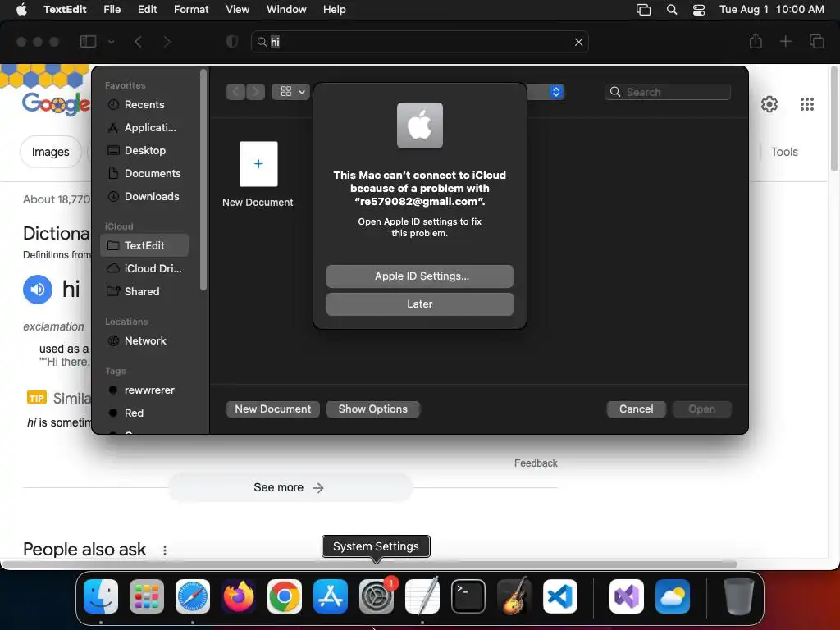Open Visual Studio purple icon in Dock
The width and height of the screenshot is (840, 630).
626,596
